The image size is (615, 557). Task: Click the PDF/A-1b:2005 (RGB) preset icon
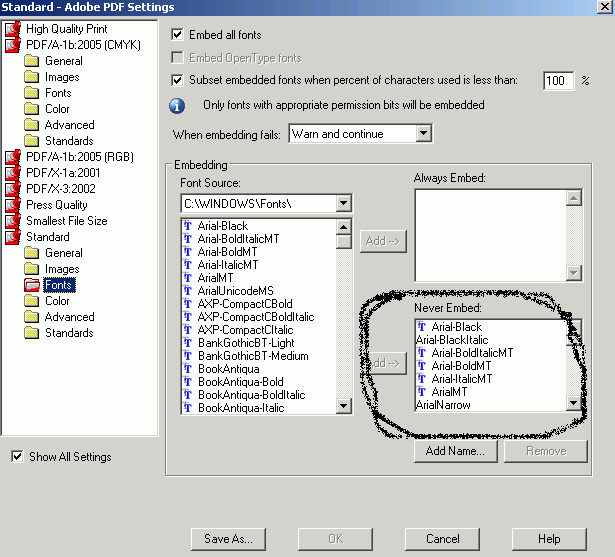pos(13,157)
